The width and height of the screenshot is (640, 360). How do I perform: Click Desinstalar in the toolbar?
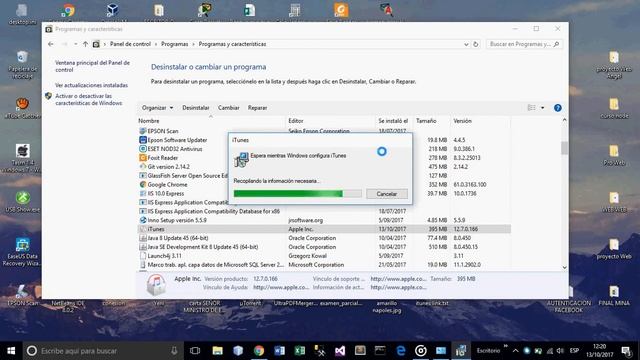196,108
